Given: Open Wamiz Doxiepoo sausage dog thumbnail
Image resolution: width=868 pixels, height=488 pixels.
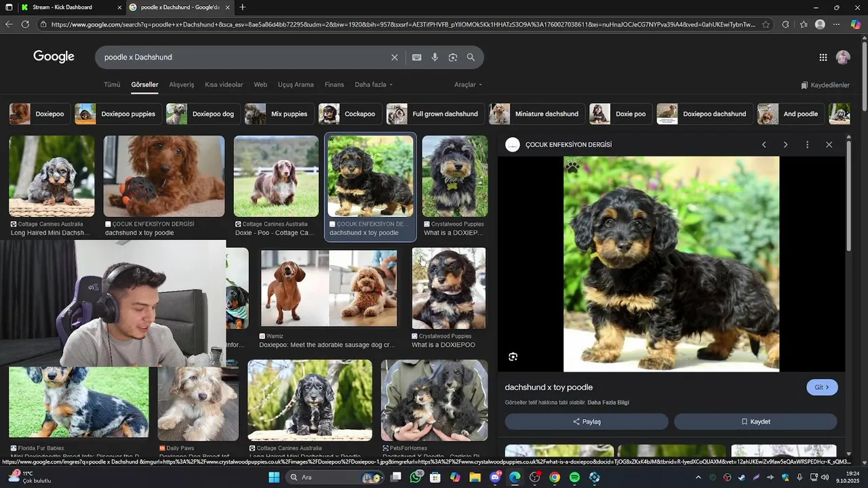Looking at the screenshot, I should 329,289.
